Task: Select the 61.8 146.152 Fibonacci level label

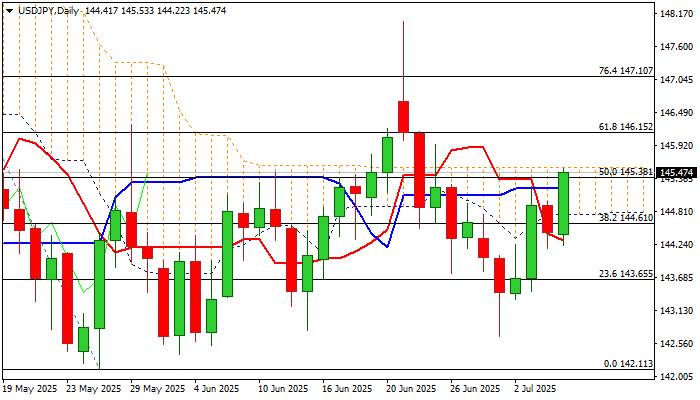Action: (x=625, y=127)
